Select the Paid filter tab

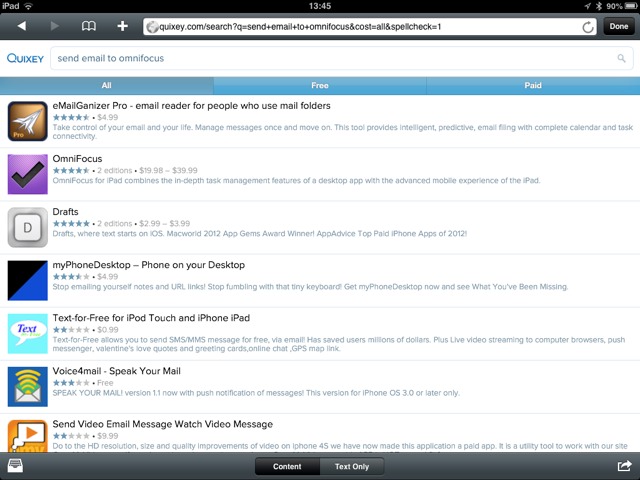(533, 86)
